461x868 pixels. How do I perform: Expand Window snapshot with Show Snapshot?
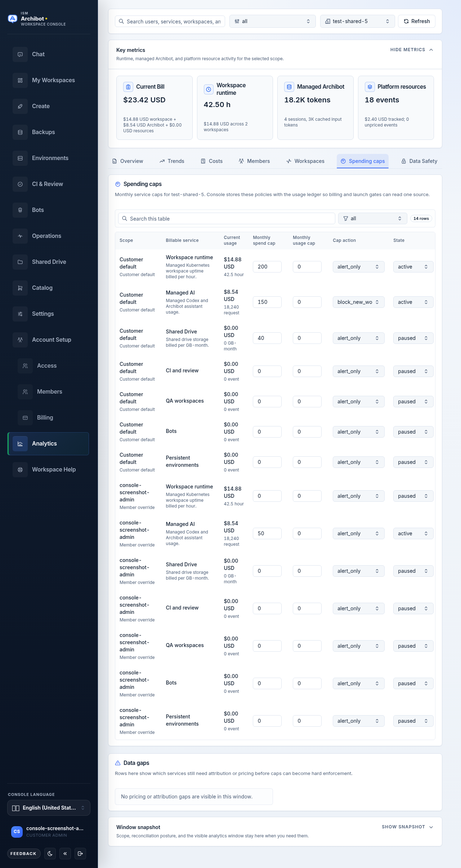407,827
